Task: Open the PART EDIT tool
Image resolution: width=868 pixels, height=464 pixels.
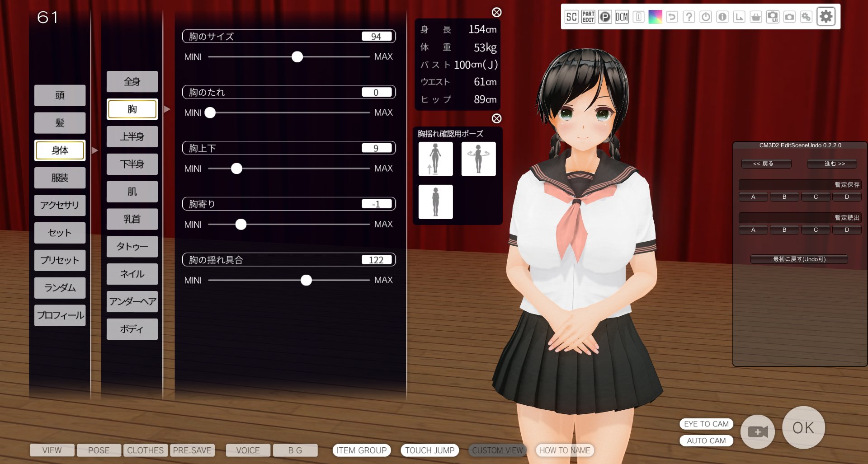Action: (x=588, y=17)
